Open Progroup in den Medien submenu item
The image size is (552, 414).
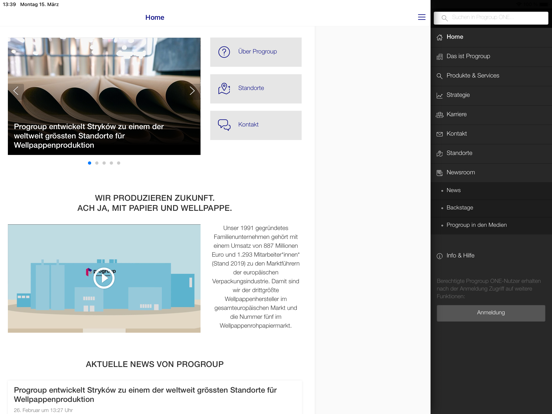pos(491,225)
